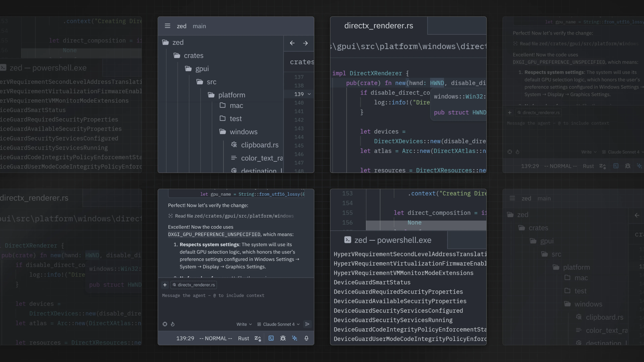Toggle edit predictions via the Z status icon
Viewport: 644px width, 362px height.
[x=258, y=338]
